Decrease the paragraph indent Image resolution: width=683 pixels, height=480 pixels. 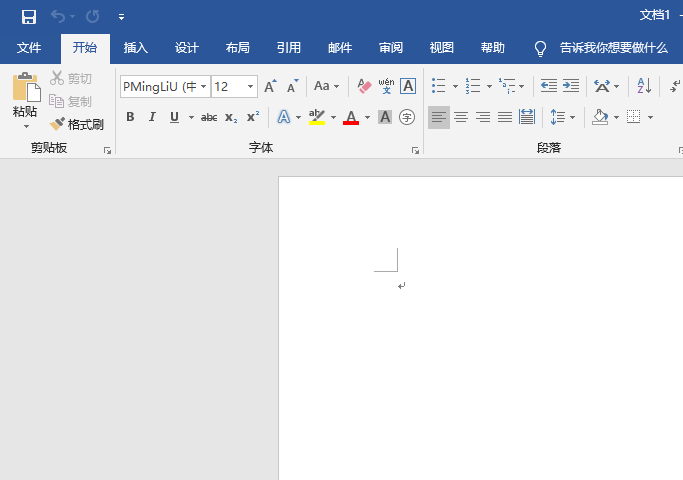(x=549, y=86)
